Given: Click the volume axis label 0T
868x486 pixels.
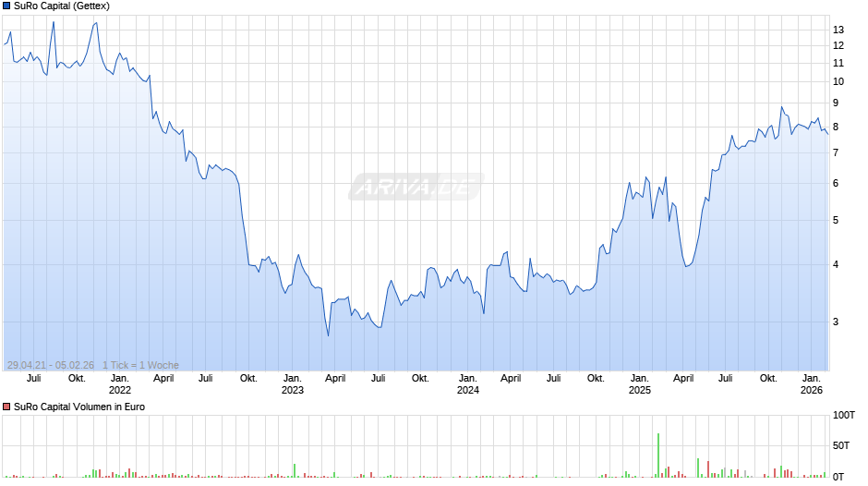Looking at the screenshot, I should pos(838,477).
